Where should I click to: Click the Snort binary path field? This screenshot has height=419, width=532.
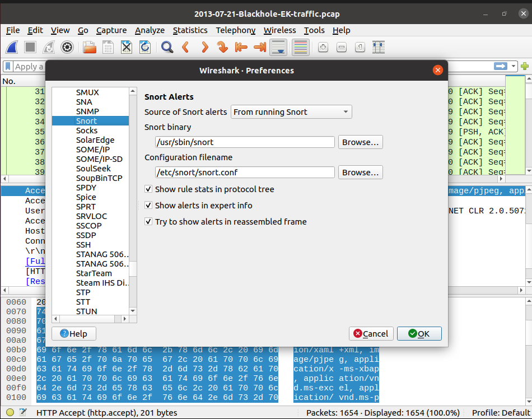(x=245, y=142)
